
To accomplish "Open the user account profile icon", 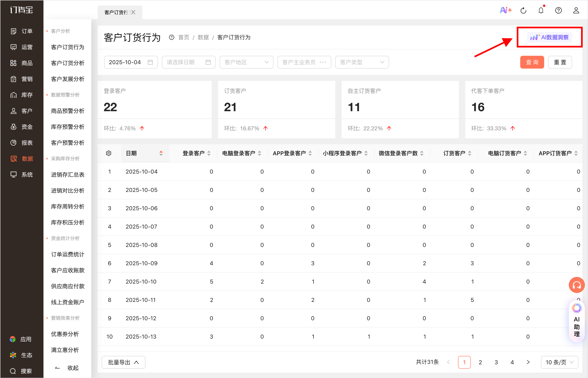I will [576, 11].
